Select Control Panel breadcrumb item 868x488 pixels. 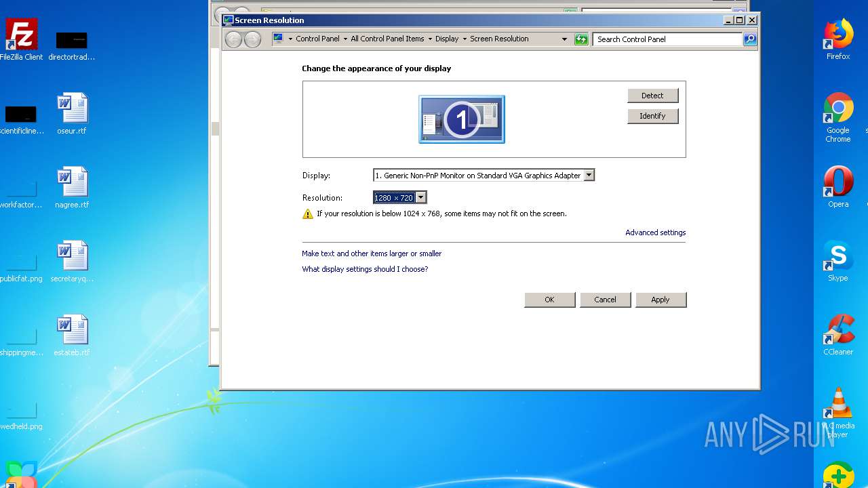coord(317,39)
